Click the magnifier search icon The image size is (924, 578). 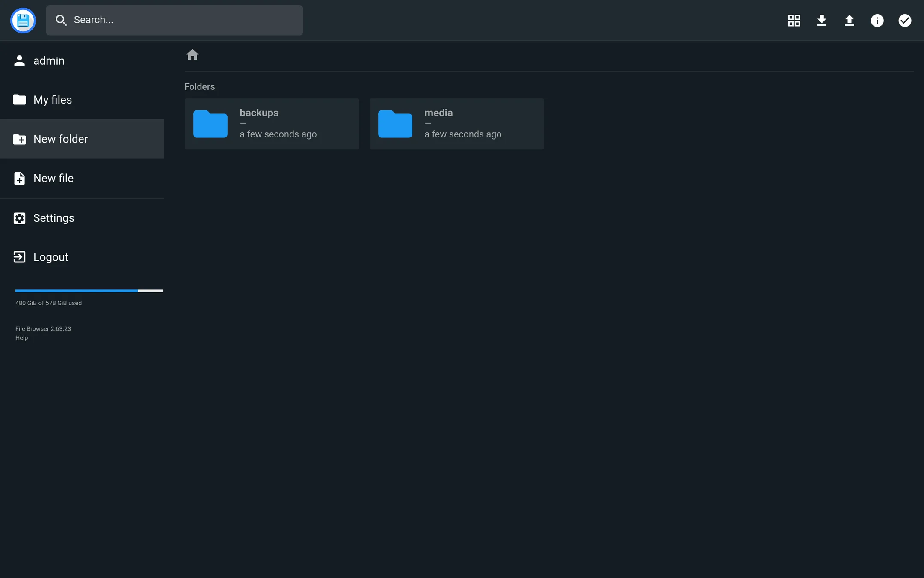(61, 20)
